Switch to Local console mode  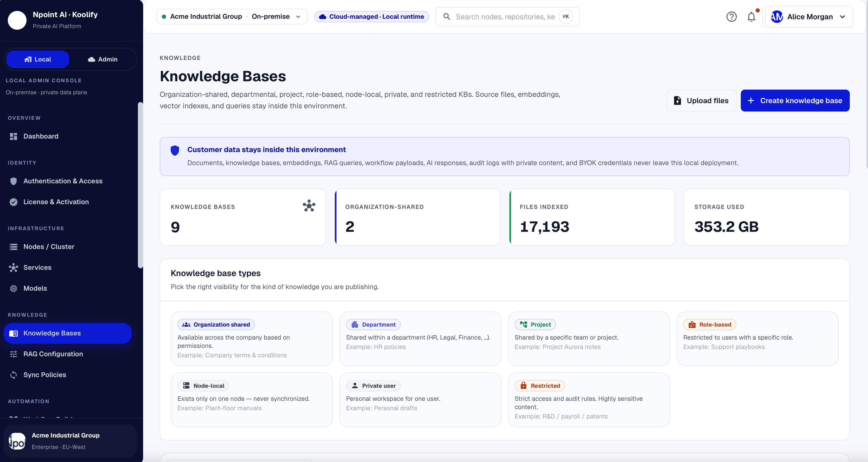[38, 59]
